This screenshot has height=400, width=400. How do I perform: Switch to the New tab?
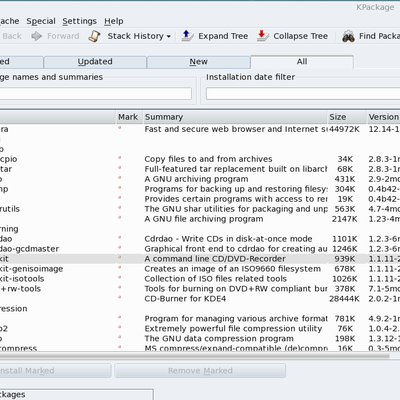tap(198, 62)
